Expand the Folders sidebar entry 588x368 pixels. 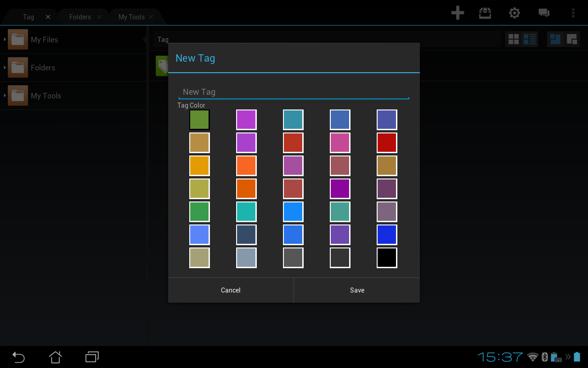[x=4, y=68]
